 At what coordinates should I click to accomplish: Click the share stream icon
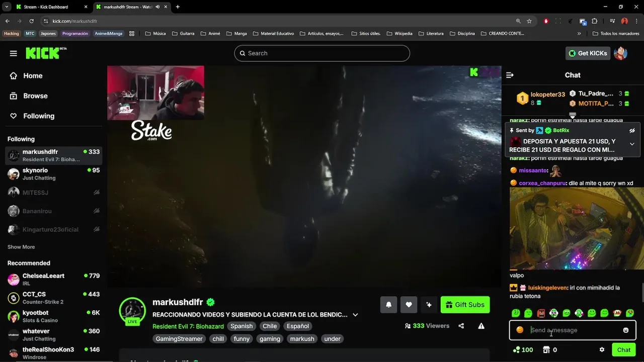point(461,326)
